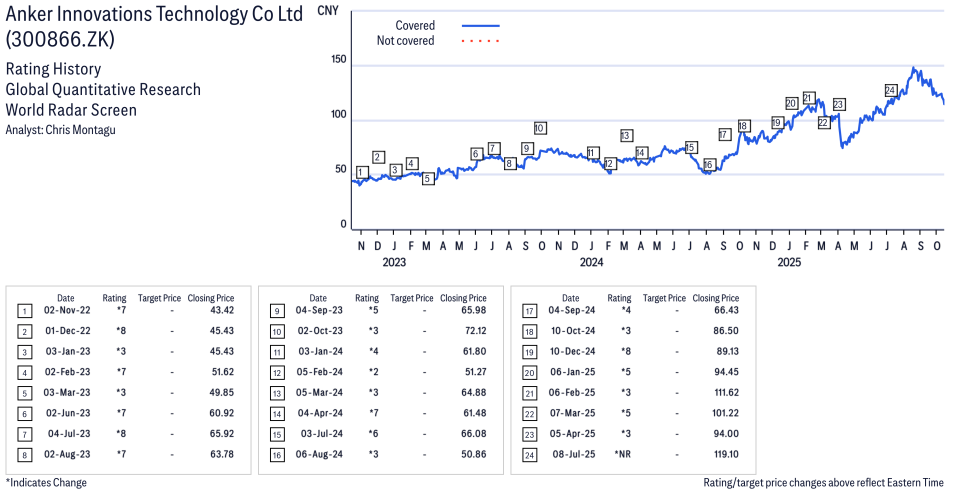Select chart marker 24 near the price peak
The width and height of the screenshot is (955, 489).
890,91
